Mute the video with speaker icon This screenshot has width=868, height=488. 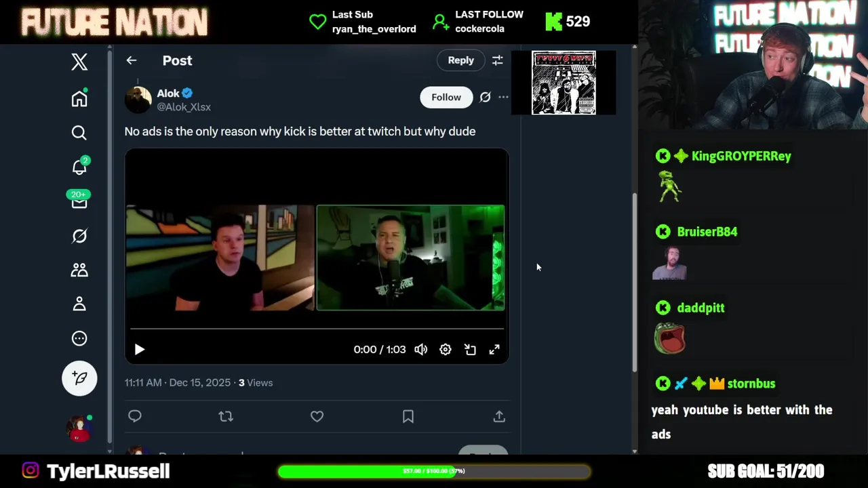tap(421, 349)
